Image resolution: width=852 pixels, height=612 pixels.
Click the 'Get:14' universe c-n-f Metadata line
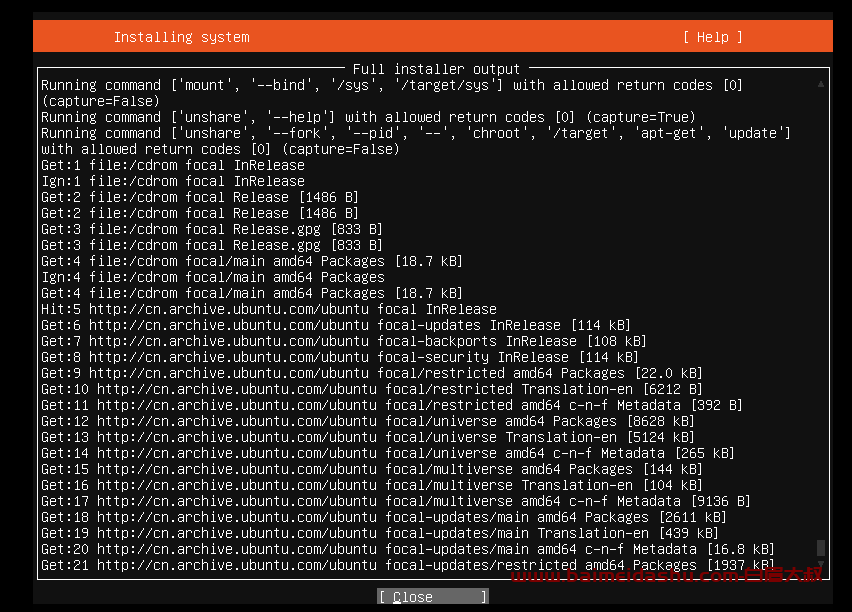(x=388, y=453)
